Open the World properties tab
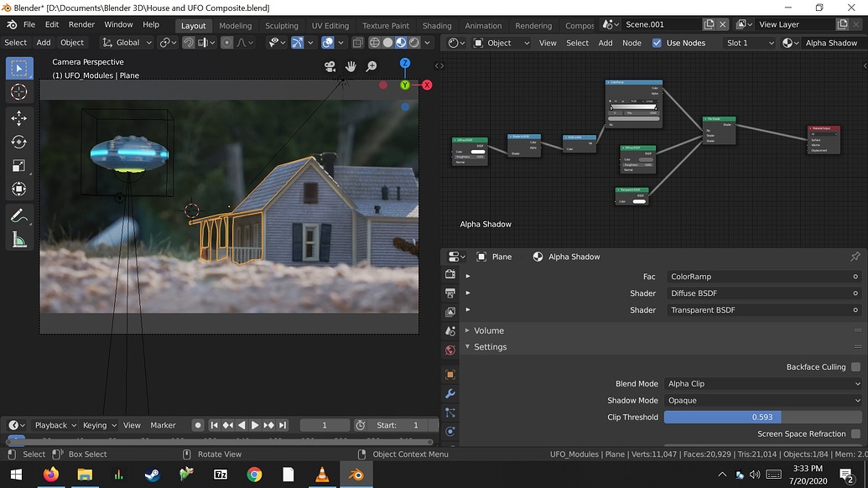This screenshot has width=868, height=488. click(450, 350)
